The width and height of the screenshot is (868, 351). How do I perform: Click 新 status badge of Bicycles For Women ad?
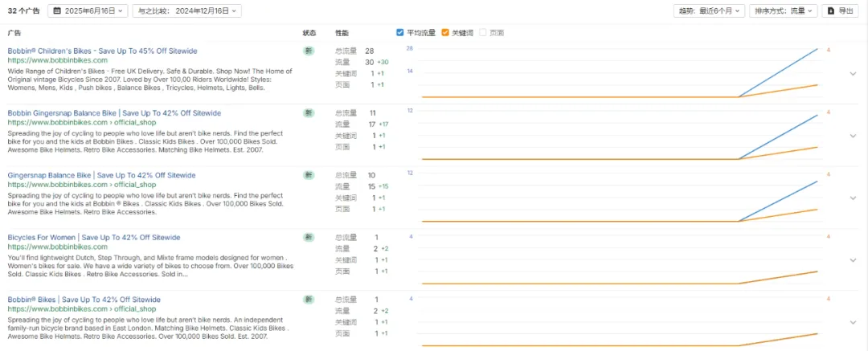coord(309,238)
